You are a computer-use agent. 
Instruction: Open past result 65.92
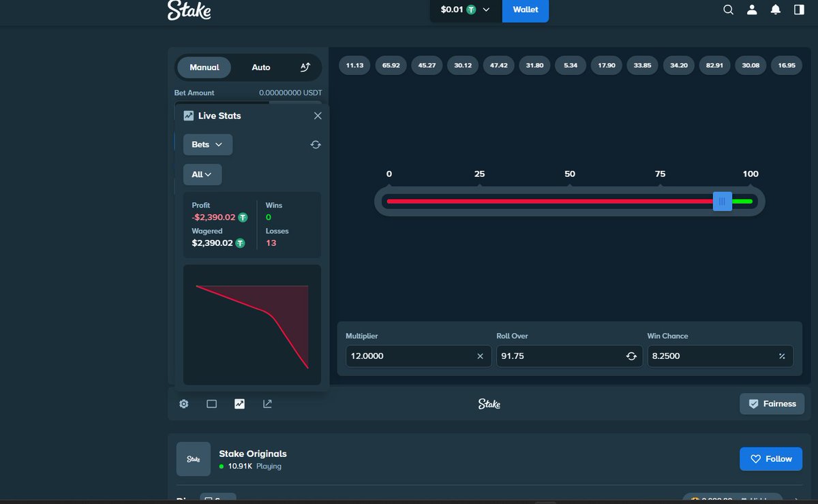pos(391,65)
